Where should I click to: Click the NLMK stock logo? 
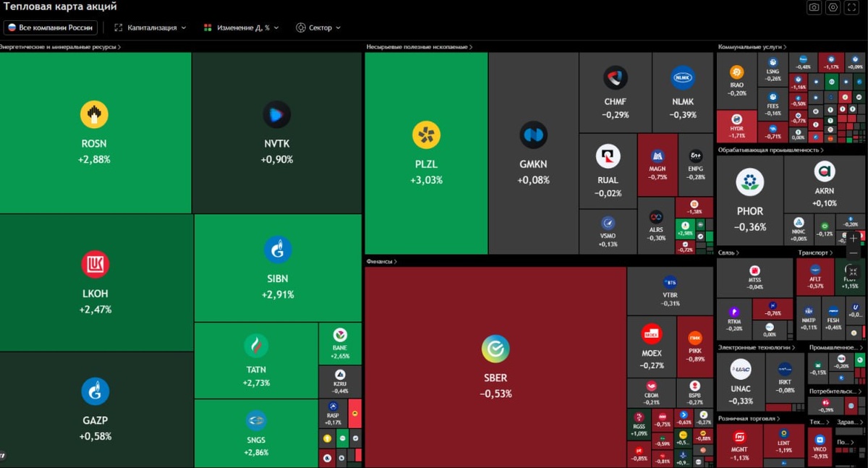[682, 77]
